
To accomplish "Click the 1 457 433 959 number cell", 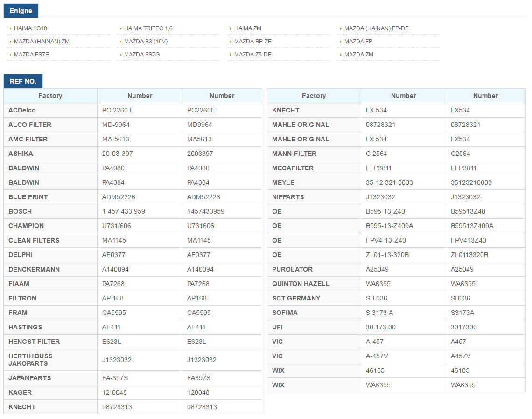I will [x=140, y=211].
